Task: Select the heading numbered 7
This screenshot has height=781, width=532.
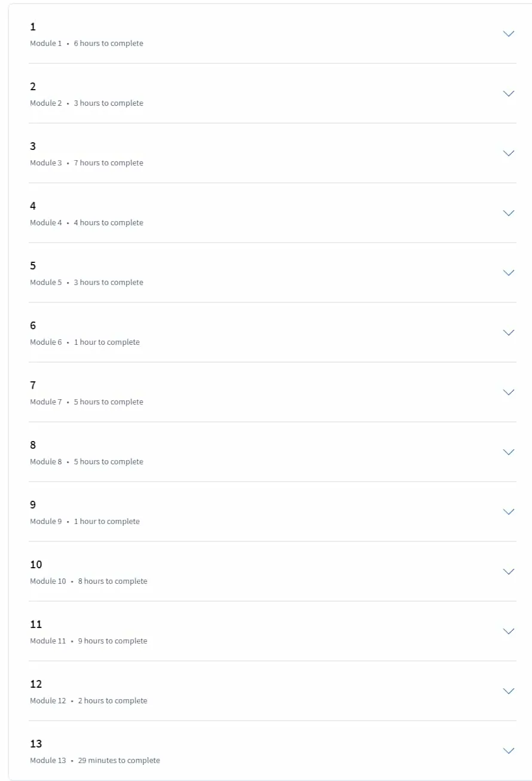Action: pos(33,385)
